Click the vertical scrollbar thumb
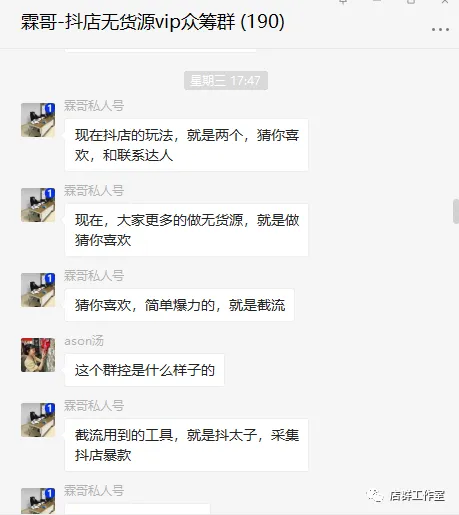 click(x=456, y=211)
